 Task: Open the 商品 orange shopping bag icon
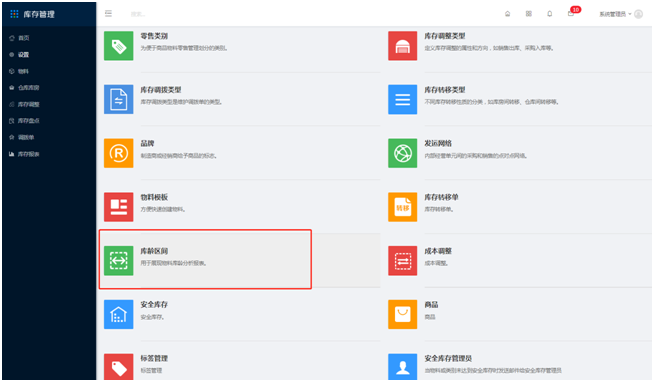(402, 314)
